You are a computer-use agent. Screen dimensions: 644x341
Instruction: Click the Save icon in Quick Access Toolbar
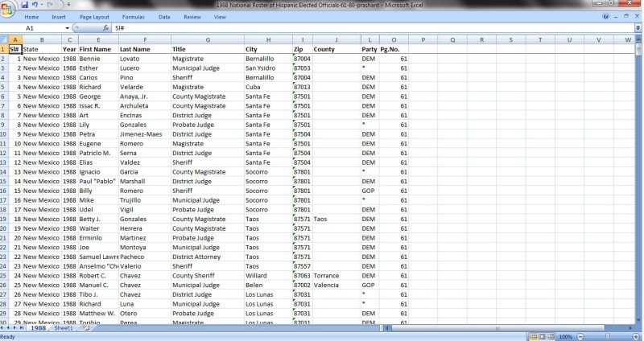coord(25,5)
